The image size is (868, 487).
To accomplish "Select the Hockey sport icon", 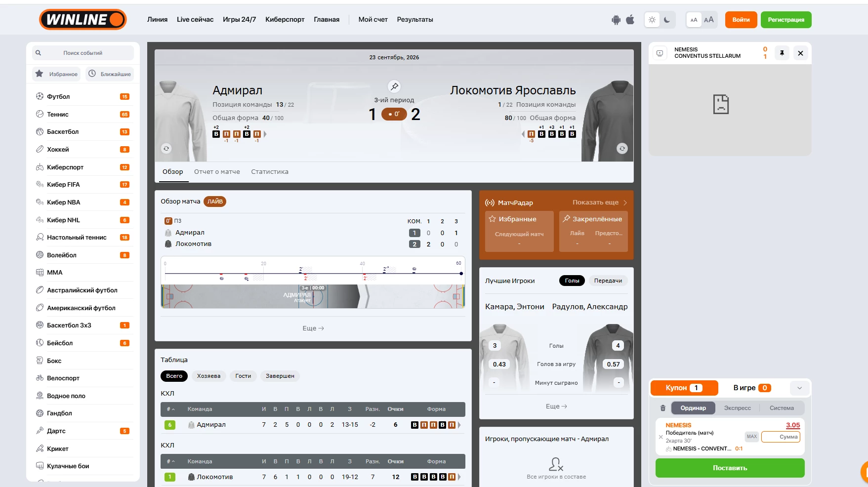I will click(40, 149).
